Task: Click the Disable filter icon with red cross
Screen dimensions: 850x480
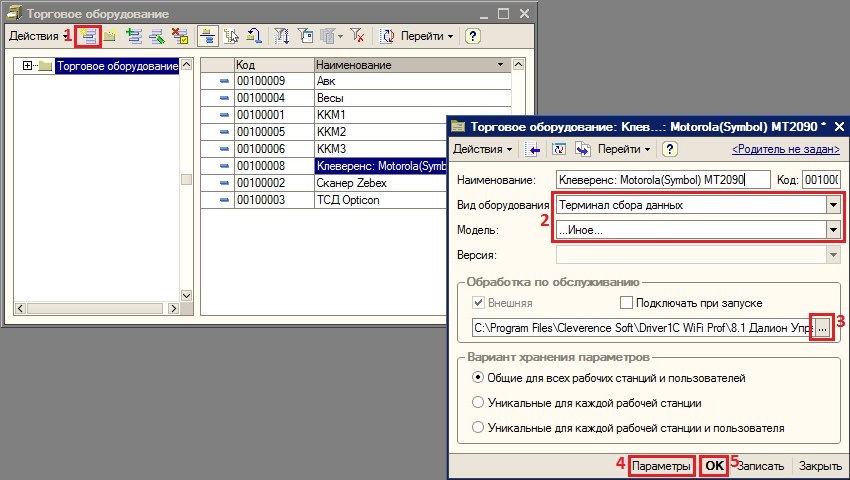Action: point(357,36)
